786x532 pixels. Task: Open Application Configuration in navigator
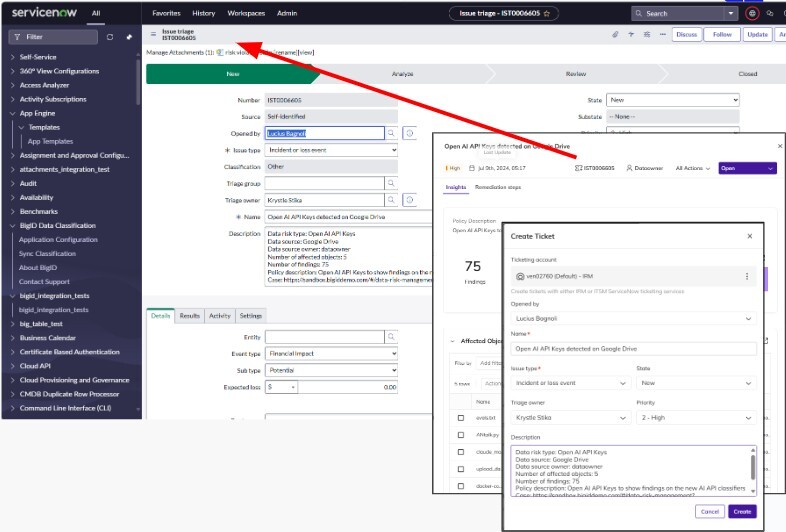(x=58, y=240)
